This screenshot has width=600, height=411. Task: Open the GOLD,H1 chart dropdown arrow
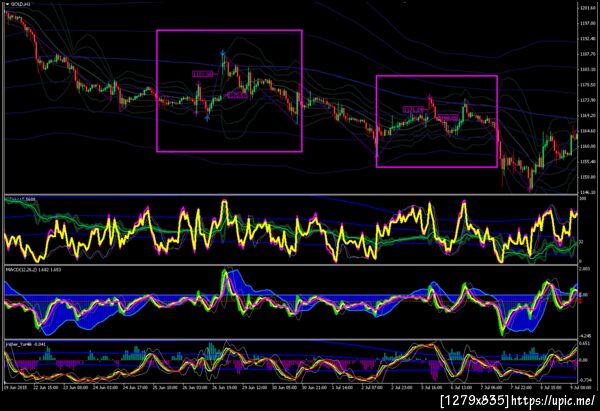(x=7, y=4)
